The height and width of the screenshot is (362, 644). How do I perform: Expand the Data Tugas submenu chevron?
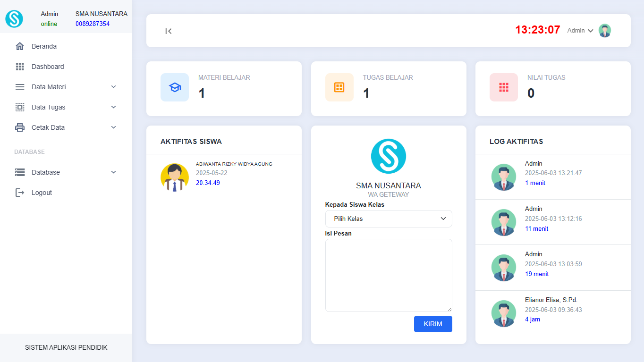113,107
